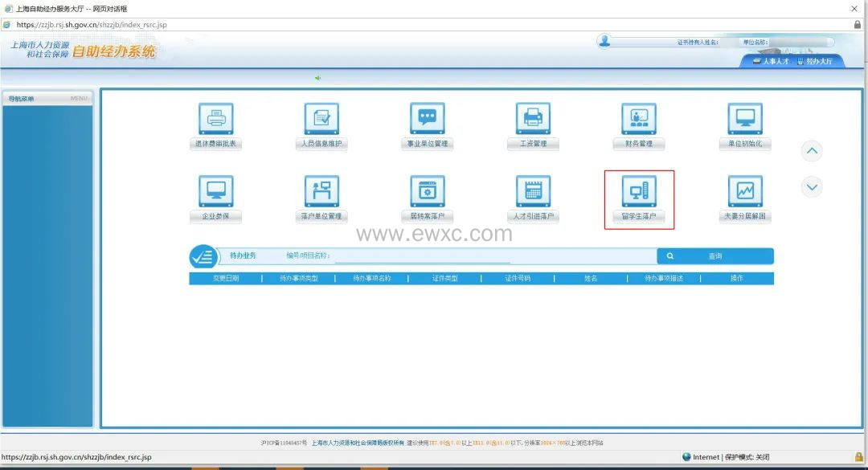The width and height of the screenshot is (868, 470).
Task: Switch to the 经办大厅 tab
Action: [815, 61]
